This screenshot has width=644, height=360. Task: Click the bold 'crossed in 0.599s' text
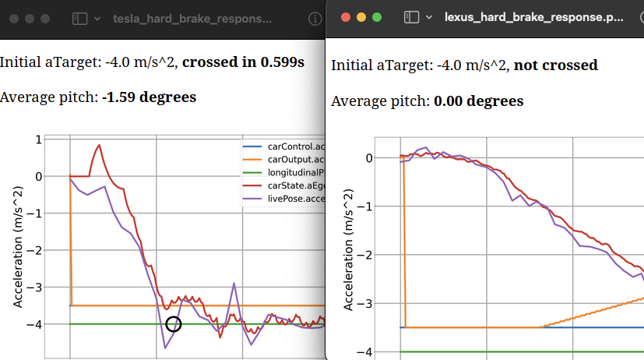[x=244, y=62]
